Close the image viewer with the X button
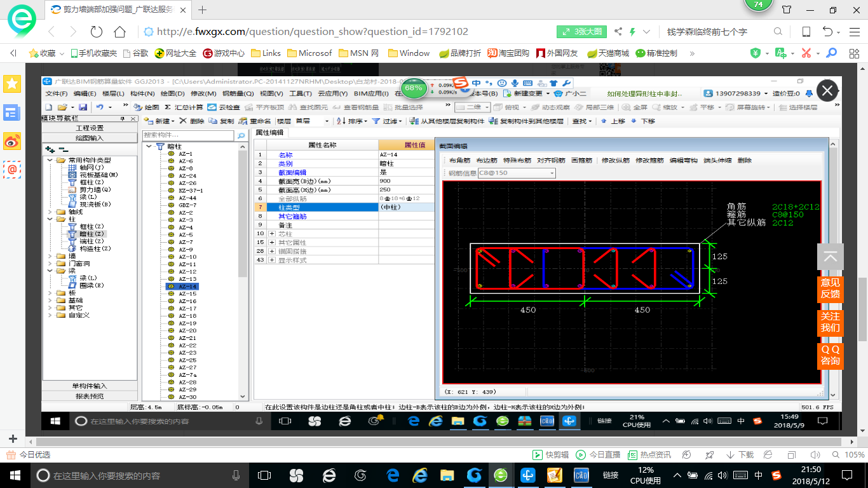868x488 pixels. coord(827,91)
